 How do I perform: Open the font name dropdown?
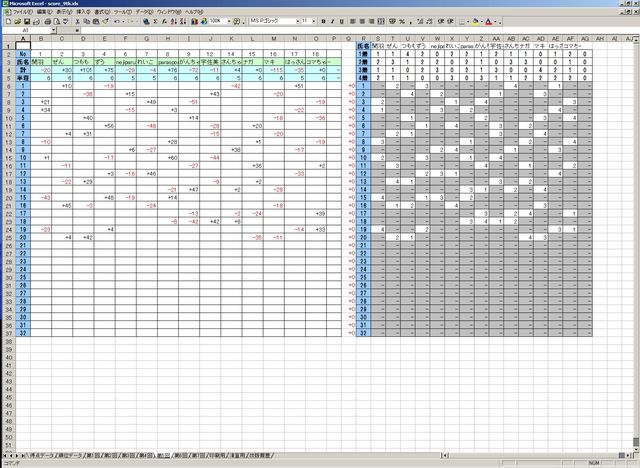pos(294,20)
